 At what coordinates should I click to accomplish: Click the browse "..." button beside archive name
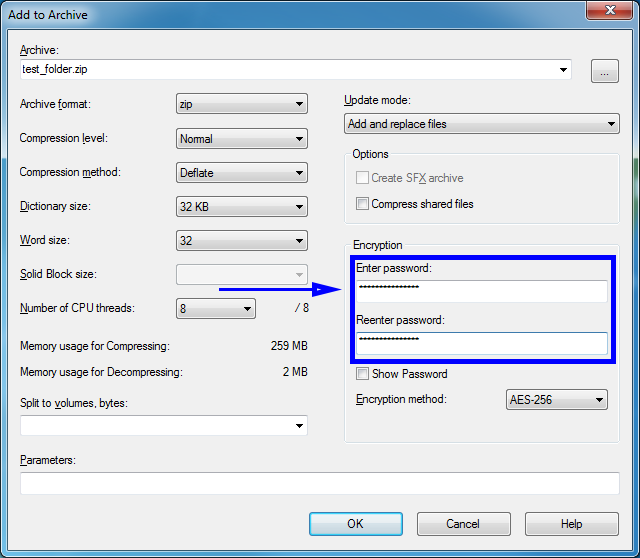pyautogui.click(x=605, y=71)
